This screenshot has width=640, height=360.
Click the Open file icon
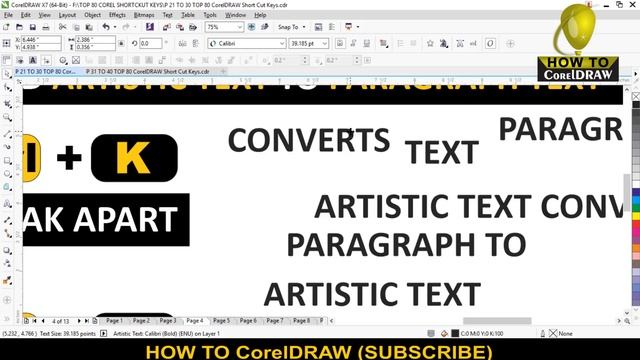click(x=19, y=27)
